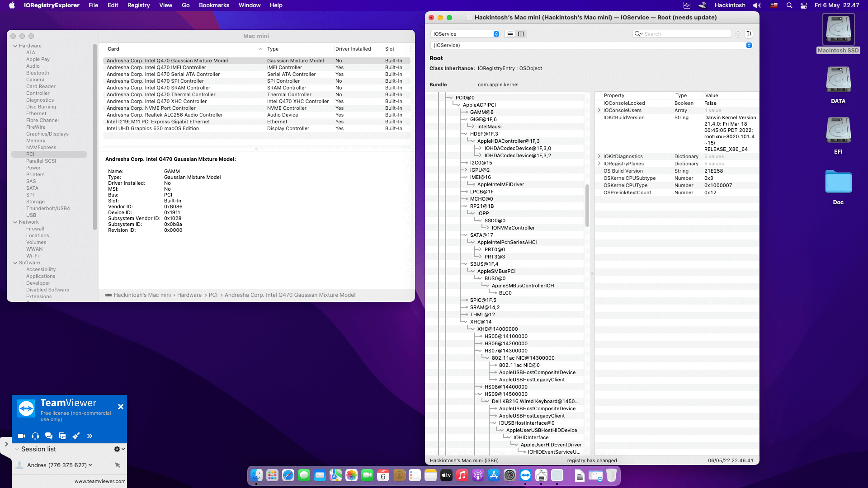Open the IOService plane dropdown
The width and height of the screenshot is (868, 488).
coord(466,34)
